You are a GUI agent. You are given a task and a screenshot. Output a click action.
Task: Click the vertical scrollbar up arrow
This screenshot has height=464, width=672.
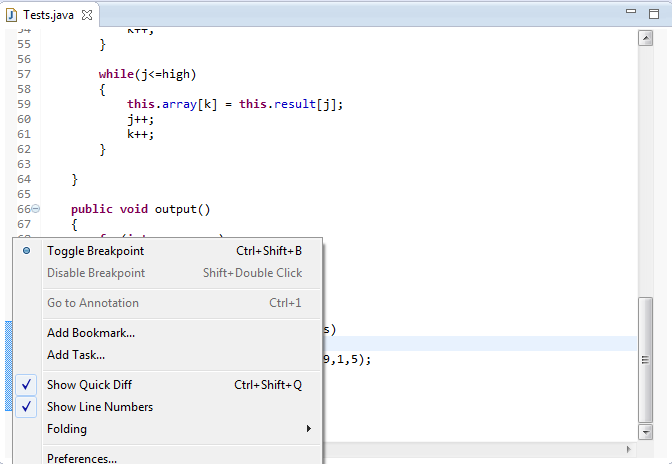(645, 38)
